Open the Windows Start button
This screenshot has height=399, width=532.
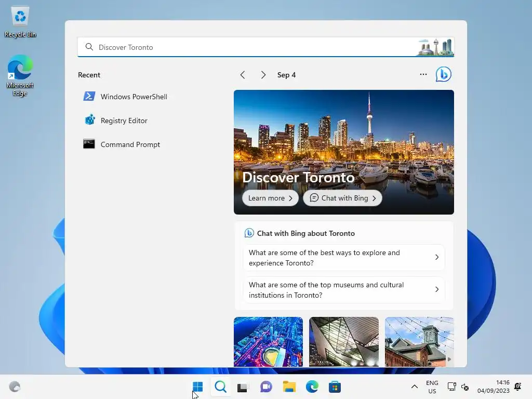197,387
